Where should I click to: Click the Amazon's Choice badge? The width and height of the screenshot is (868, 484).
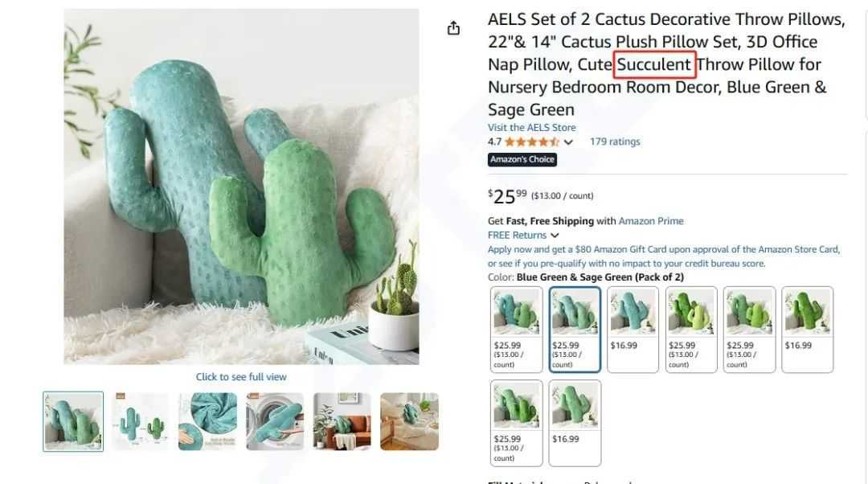[x=522, y=159]
